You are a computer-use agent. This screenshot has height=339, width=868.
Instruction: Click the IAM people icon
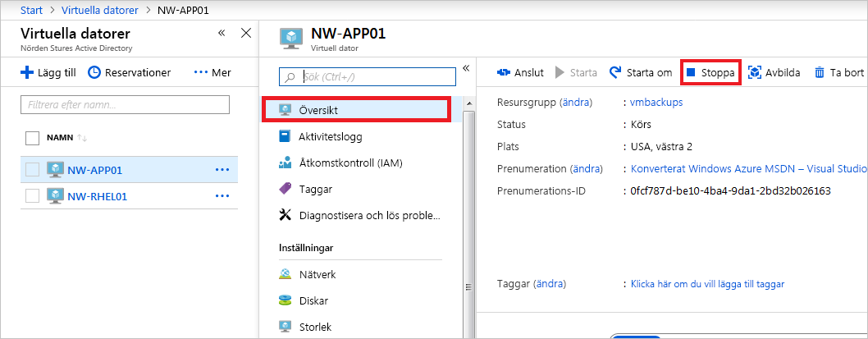[285, 163]
